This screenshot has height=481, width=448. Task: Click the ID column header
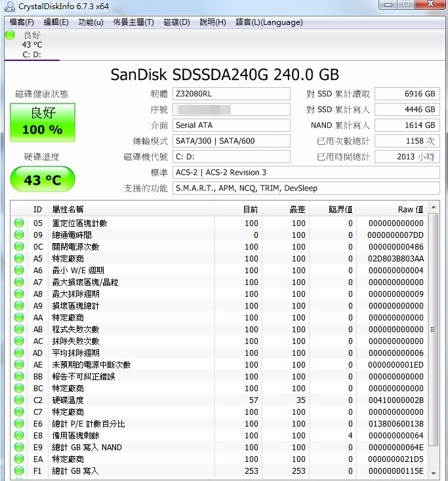(37, 210)
